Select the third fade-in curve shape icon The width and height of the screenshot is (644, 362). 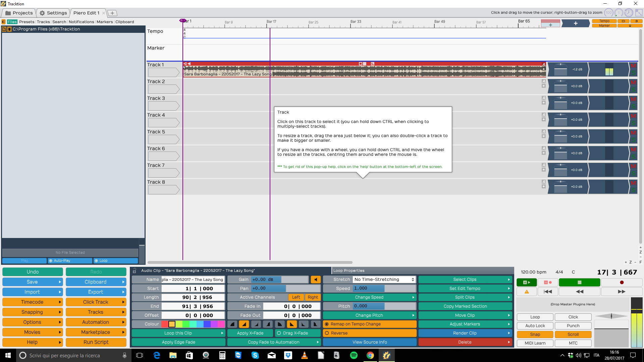pos(256,324)
